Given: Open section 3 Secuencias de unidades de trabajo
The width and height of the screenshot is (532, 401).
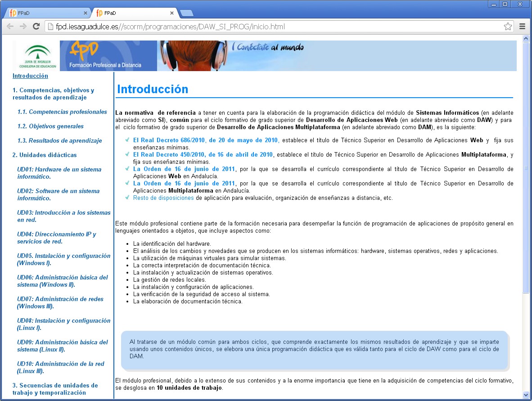Looking at the screenshot, I should pos(55,389).
